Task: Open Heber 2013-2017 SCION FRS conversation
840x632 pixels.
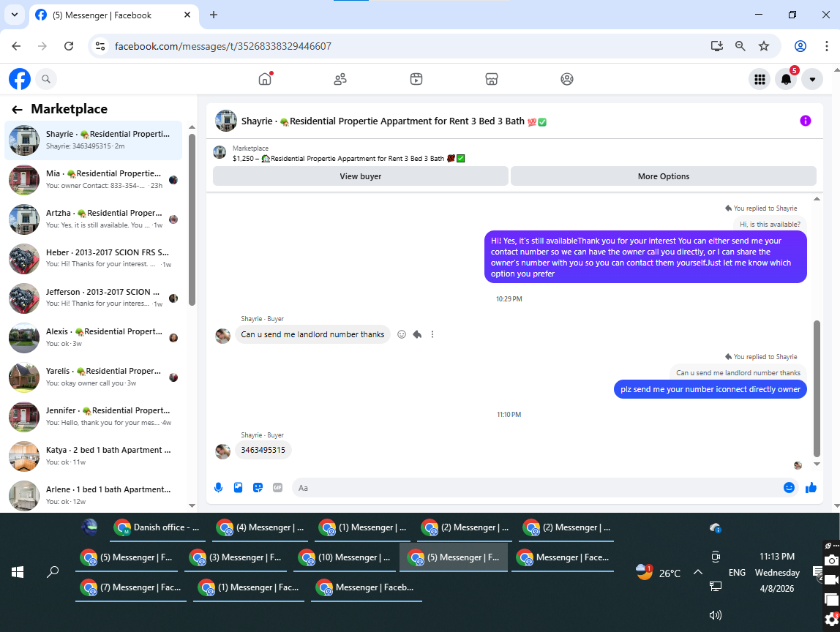Action: tap(93, 259)
